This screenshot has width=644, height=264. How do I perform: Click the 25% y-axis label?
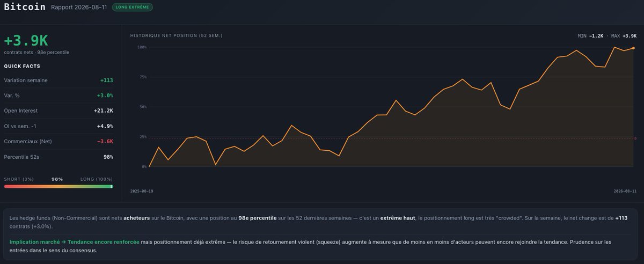point(143,137)
